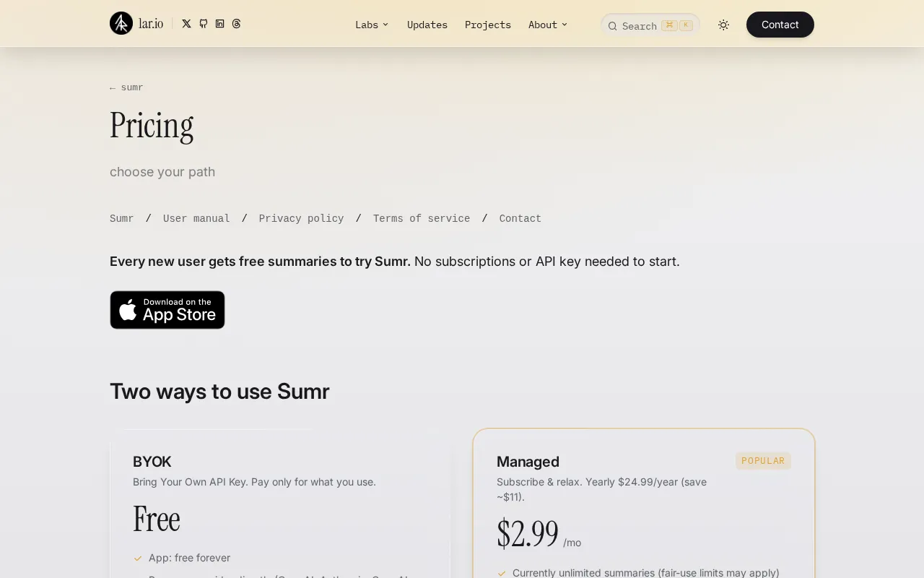Click the lar.io tree logo icon
The height and width of the screenshot is (578, 924).
coord(121,23)
